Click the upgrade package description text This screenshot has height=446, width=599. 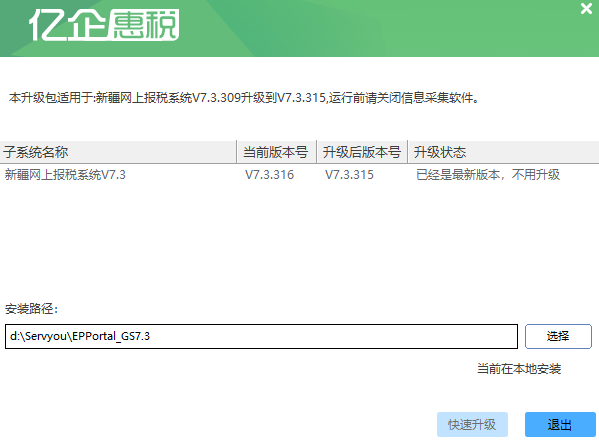click(x=244, y=98)
